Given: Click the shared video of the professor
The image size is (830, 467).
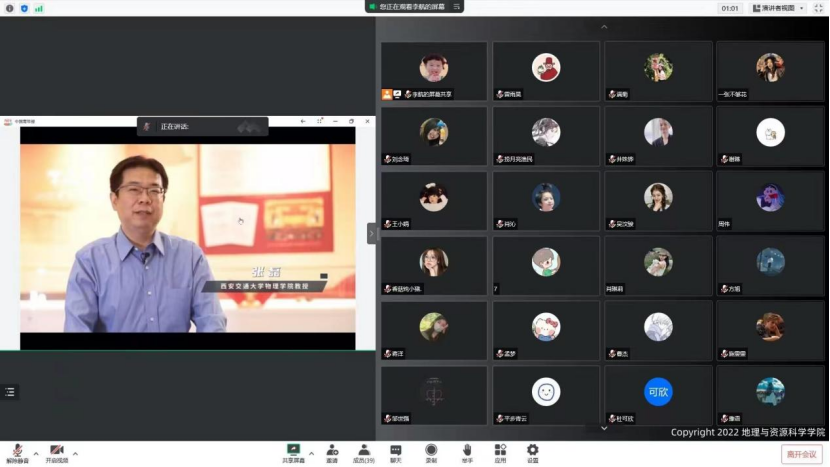Looking at the screenshot, I should (188, 238).
